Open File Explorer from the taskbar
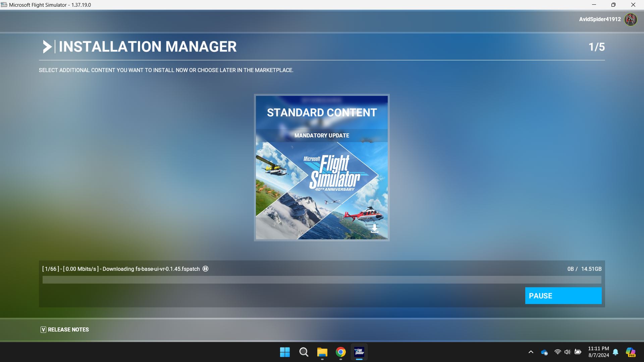This screenshot has width=644, height=362. tap(322, 352)
